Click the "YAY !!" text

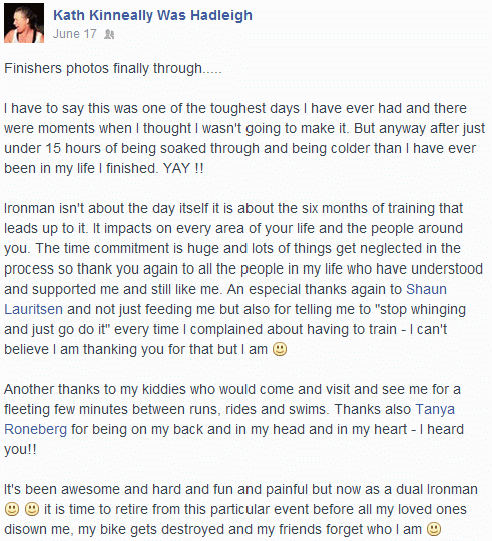(x=183, y=168)
